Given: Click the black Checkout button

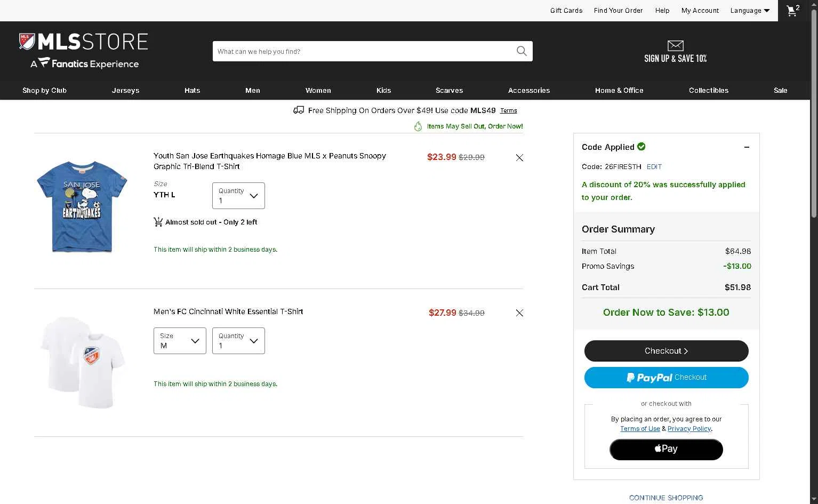Looking at the screenshot, I should pos(667,351).
